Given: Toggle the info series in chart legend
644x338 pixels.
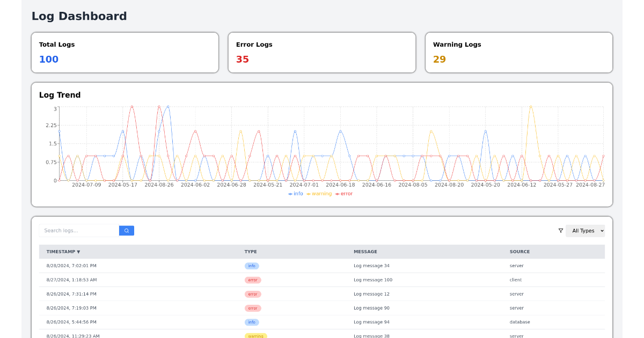Looking at the screenshot, I should click(x=296, y=194).
